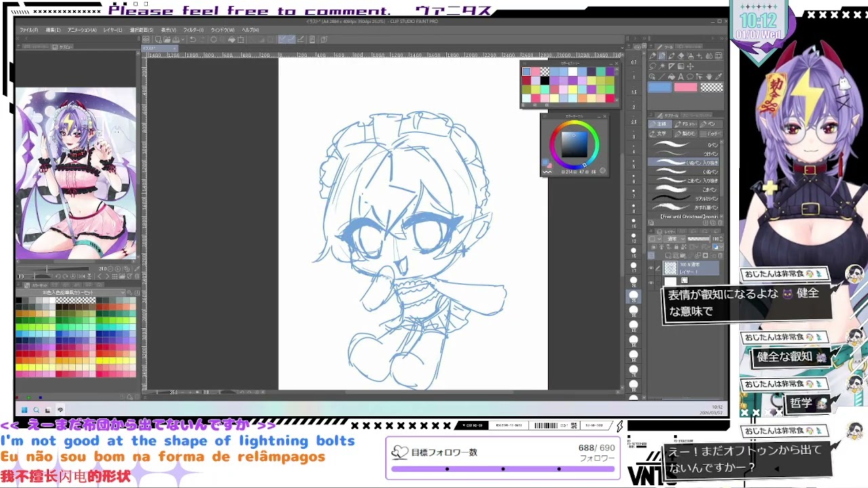The image size is (868, 488).
Task: Toggle the second snap to special ruler button
Action: coord(291,39)
